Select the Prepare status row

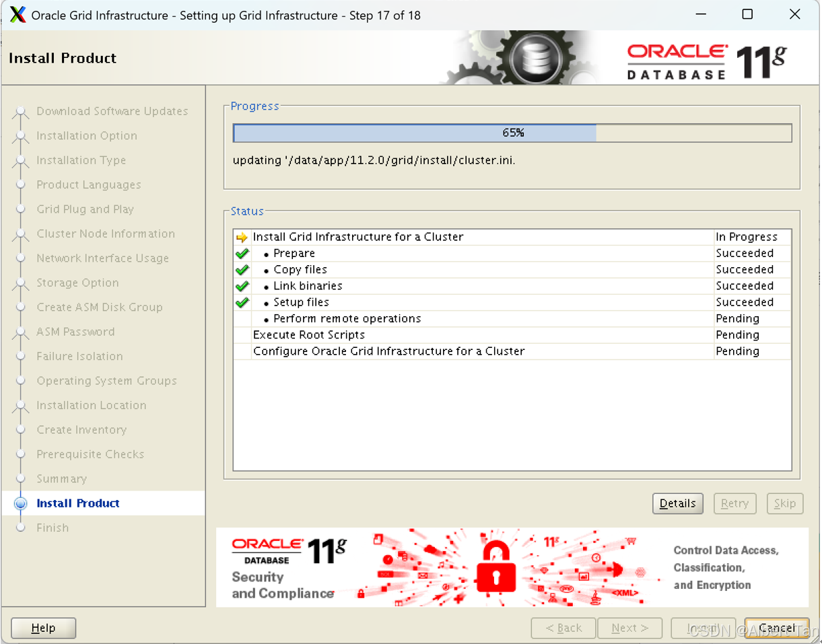tap(512, 254)
